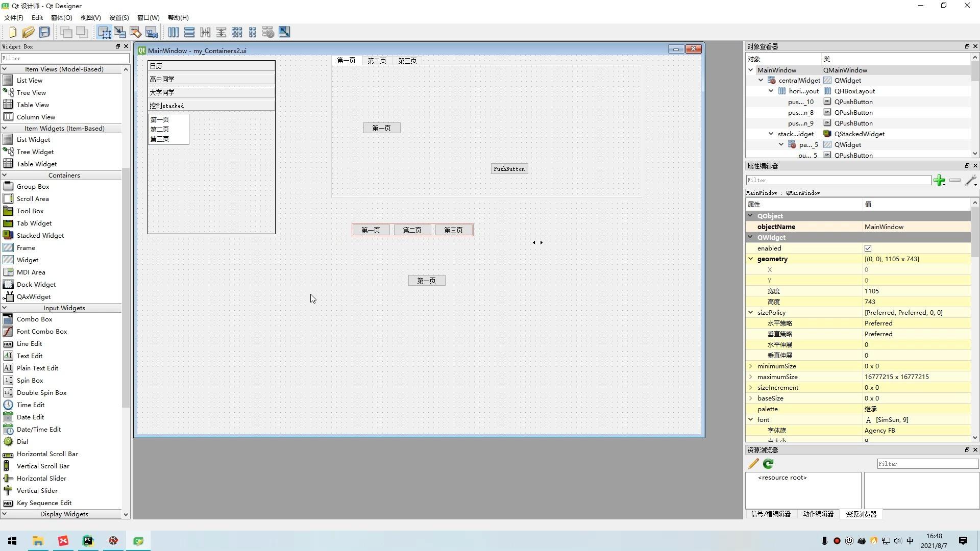Click the PushButton widget on the form
The height and width of the screenshot is (551, 980).
(x=509, y=168)
